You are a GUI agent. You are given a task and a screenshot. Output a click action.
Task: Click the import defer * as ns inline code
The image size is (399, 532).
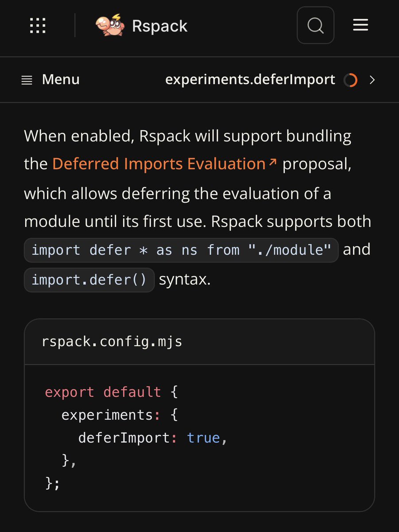(x=181, y=250)
